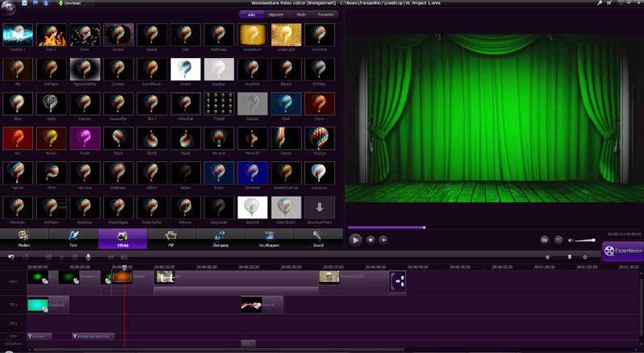
Task: Switch to the Mode effects filter
Action: (x=301, y=15)
